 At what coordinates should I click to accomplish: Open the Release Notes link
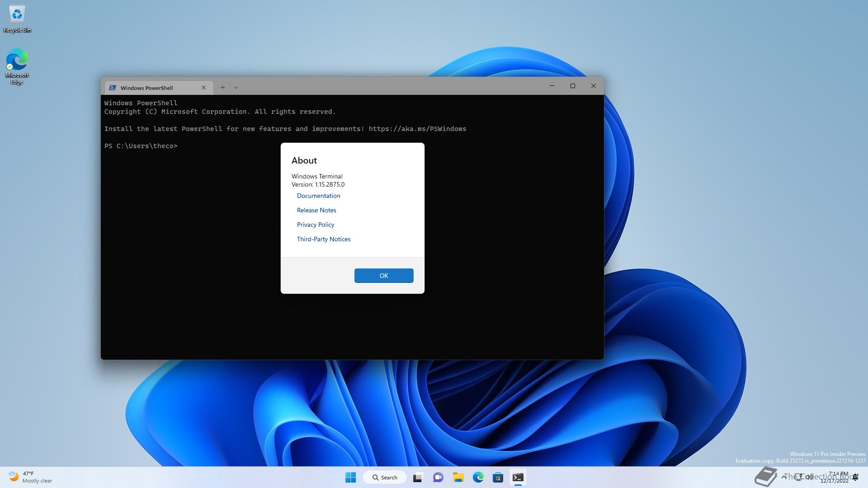click(x=316, y=210)
